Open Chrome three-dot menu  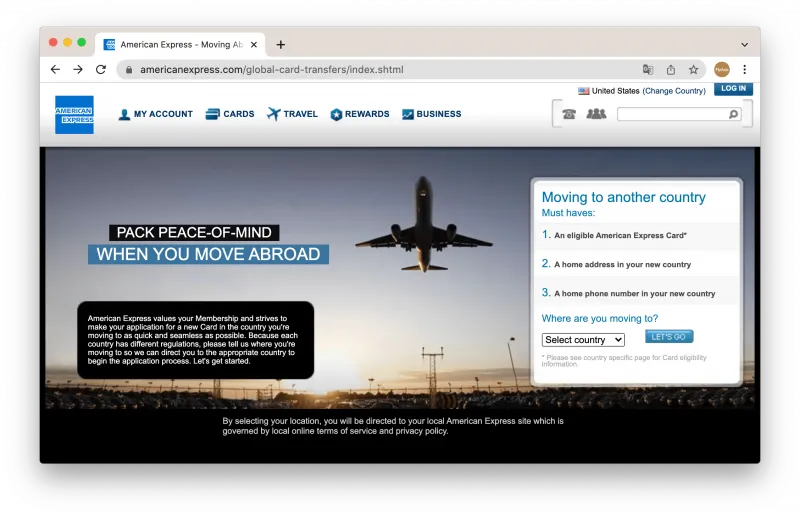pos(744,69)
